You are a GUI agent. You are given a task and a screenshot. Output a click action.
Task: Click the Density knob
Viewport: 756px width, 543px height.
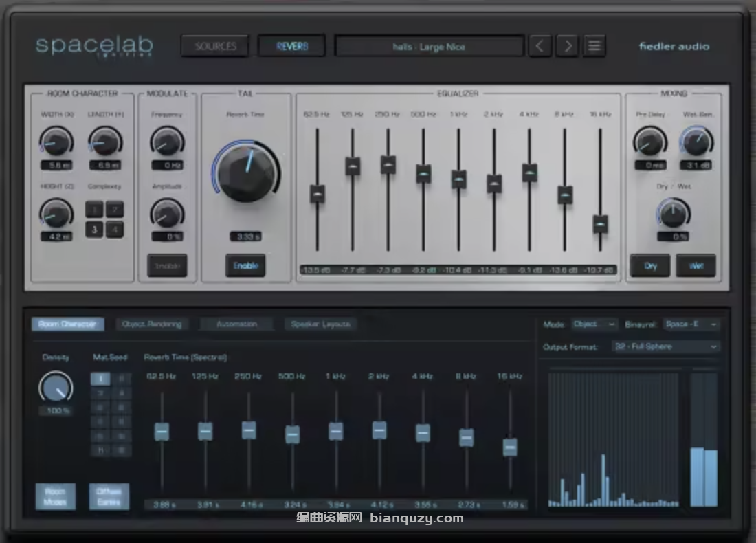(56, 388)
